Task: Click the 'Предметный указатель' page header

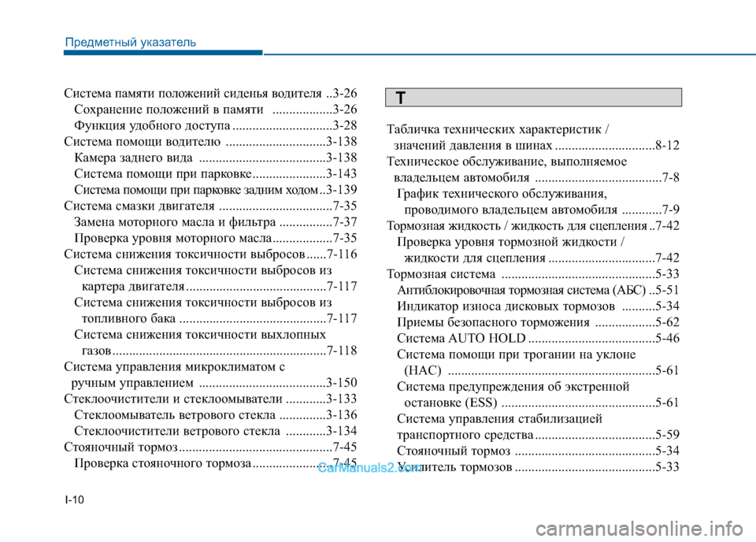Action: 131,43
